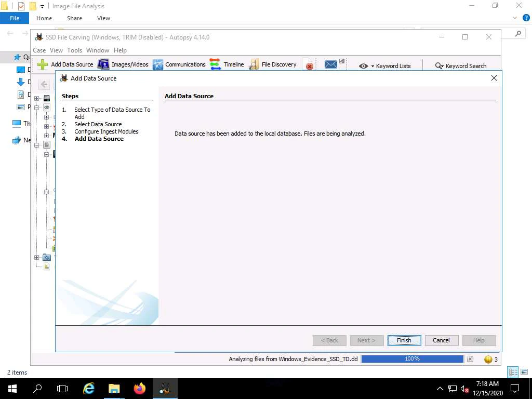Click the Generate Report document icon

(x=308, y=64)
